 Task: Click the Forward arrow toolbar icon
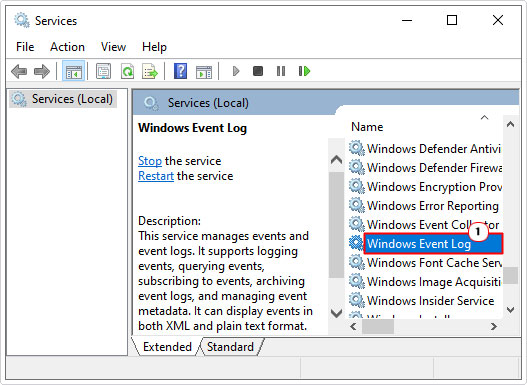(42, 71)
